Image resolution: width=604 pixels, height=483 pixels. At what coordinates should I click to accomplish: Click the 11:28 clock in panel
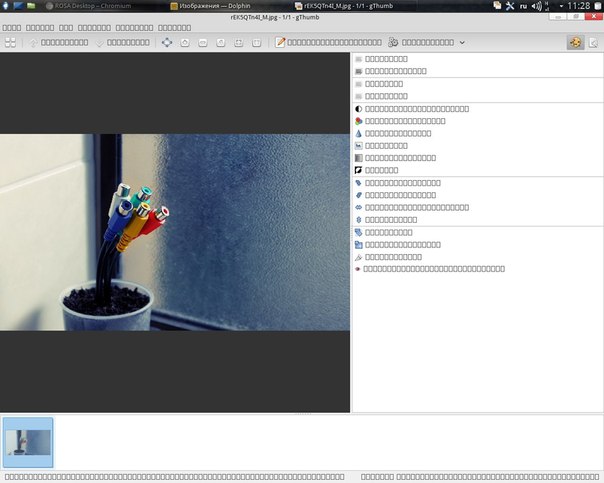coord(579,6)
